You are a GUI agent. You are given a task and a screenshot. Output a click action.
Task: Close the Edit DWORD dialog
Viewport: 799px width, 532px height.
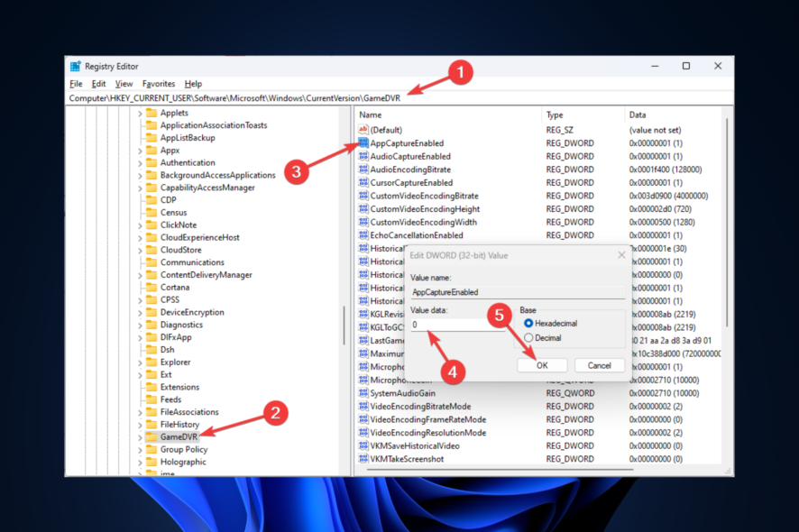coord(621,255)
